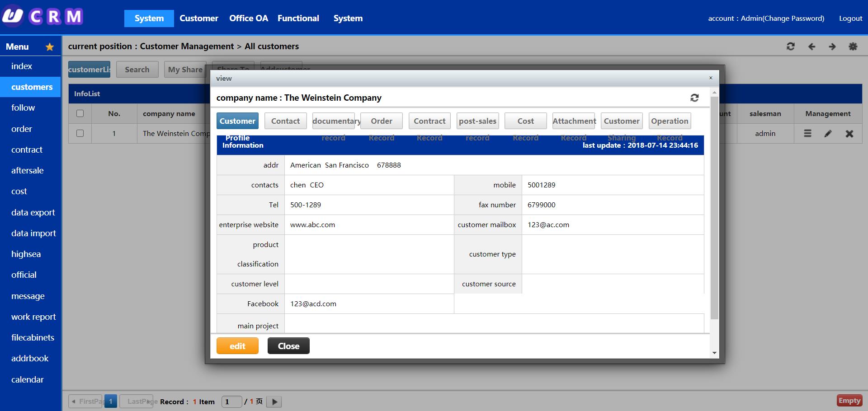Click the orange edit button
Image resolution: width=868 pixels, height=411 pixels.
(x=237, y=346)
